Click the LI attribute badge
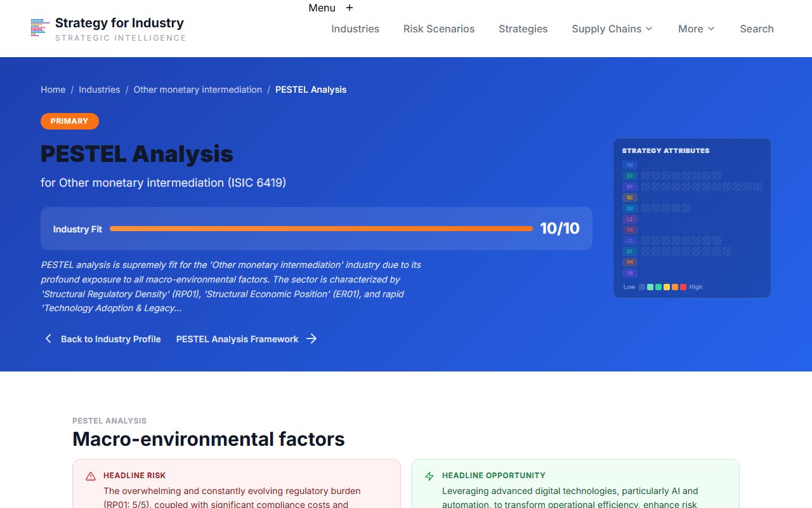This screenshot has width=812, height=508. click(629, 219)
